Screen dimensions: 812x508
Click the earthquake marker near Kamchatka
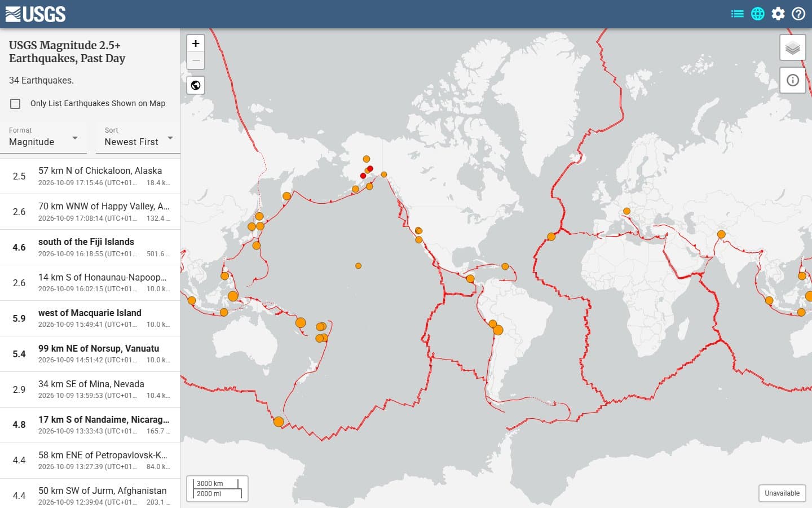[x=286, y=196]
